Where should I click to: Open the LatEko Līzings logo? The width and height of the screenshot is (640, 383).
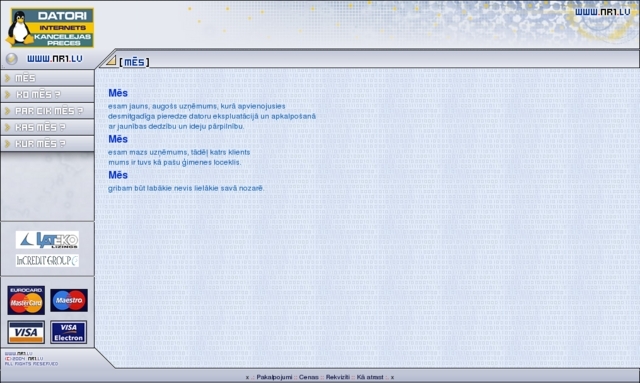coord(47,240)
